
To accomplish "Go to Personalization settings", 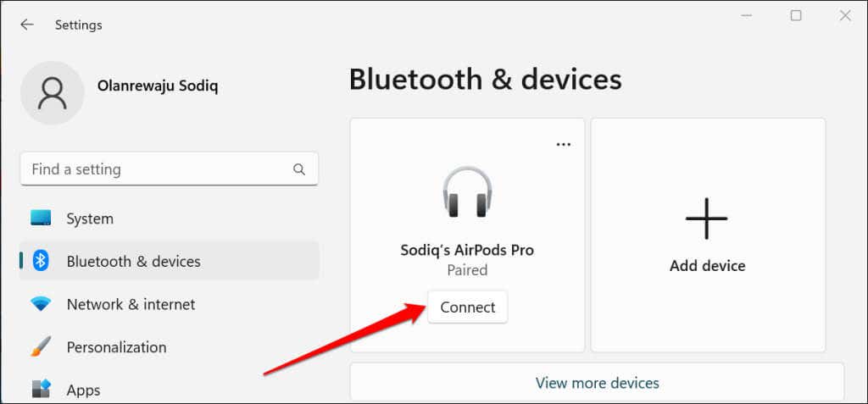I will click(x=116, y=347).
